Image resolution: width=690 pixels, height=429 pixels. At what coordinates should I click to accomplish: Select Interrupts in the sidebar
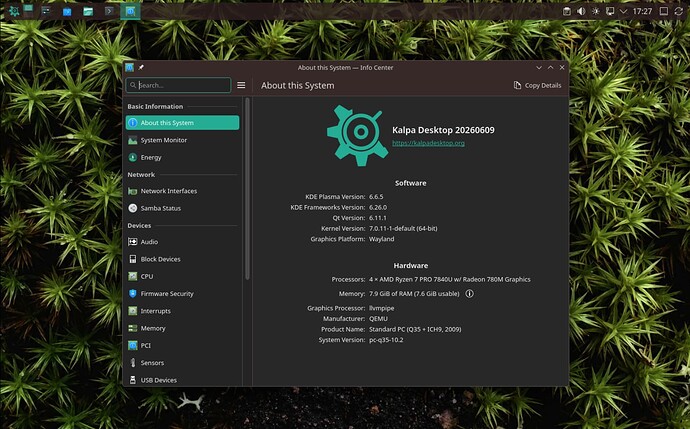(182, 311)
